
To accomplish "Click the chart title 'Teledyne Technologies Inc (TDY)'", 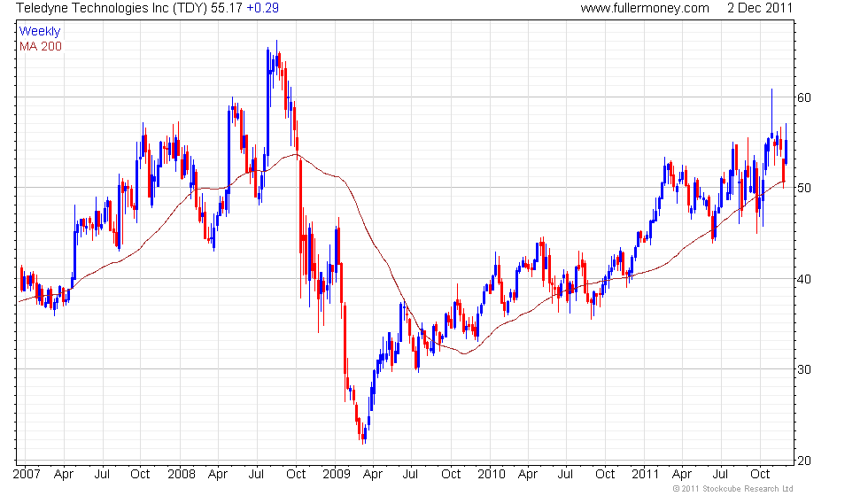I will [x=112, y=8].
